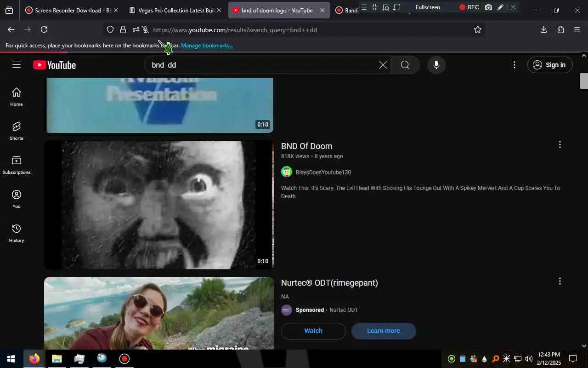Open action menu for Nurtec ODT ad
Viewport: 588px width, 368px height.
560,281
